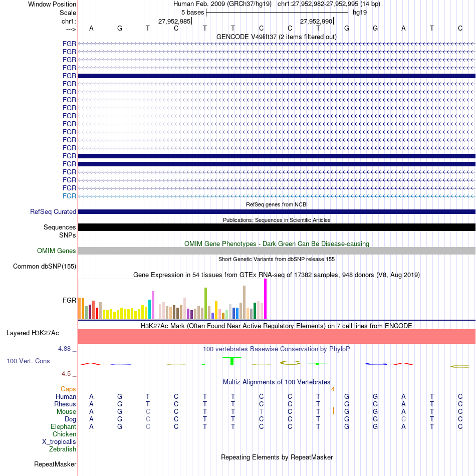Click the "Layered H3K27Ac" label
This screenshot has height=476, width=476.
click(x=33, y=333)
